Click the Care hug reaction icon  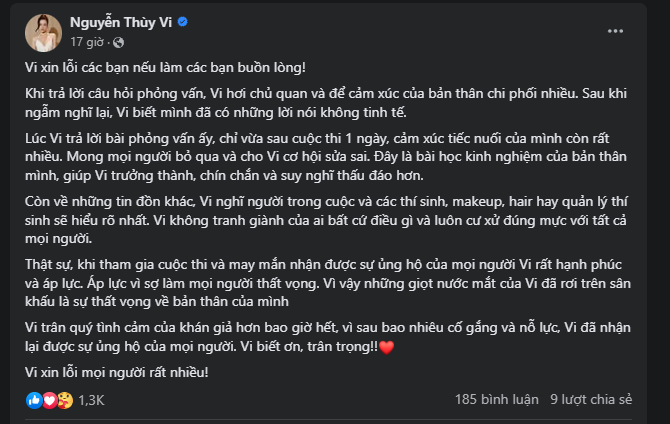point(64,399)
